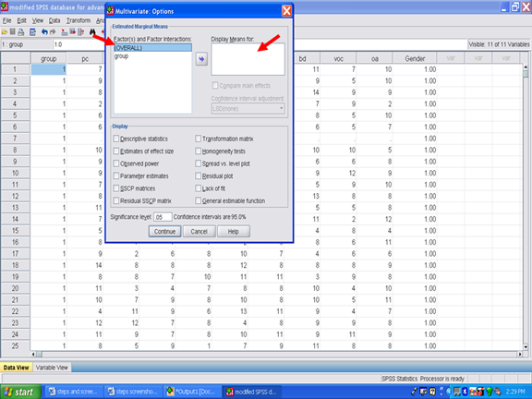Check the Residual plot box
The image size is (532, 399).
click(x=199, y=175)
